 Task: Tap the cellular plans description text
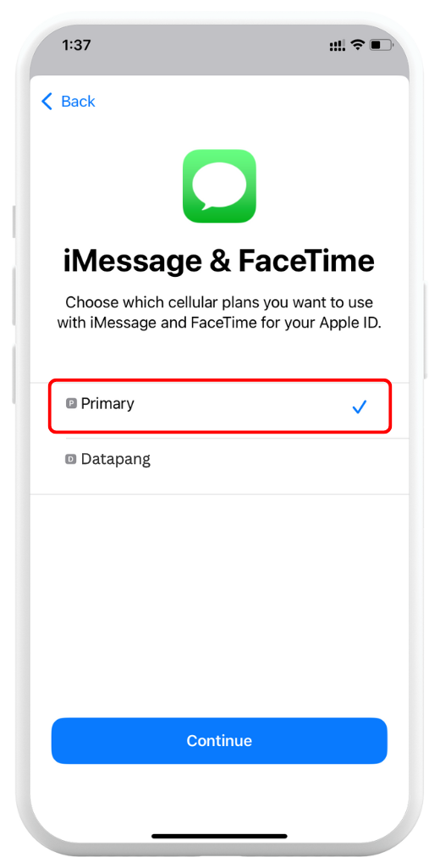point(219,312)
